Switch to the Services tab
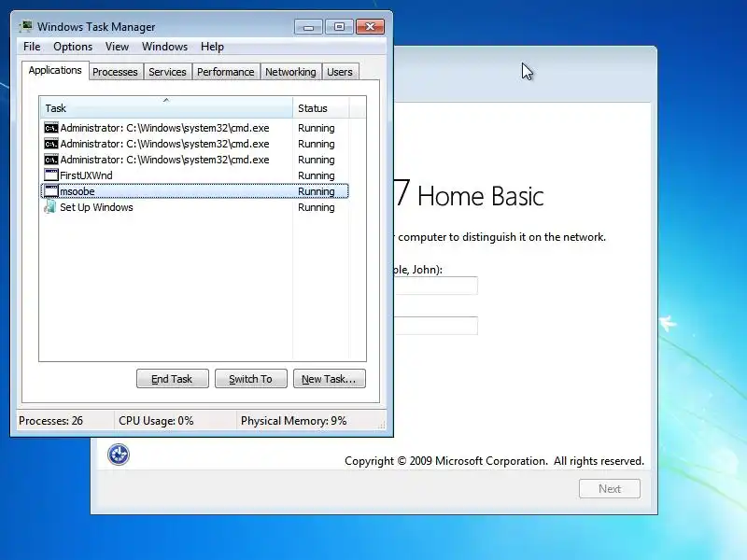This screenshot has height=560, width=747. (167, 72)
